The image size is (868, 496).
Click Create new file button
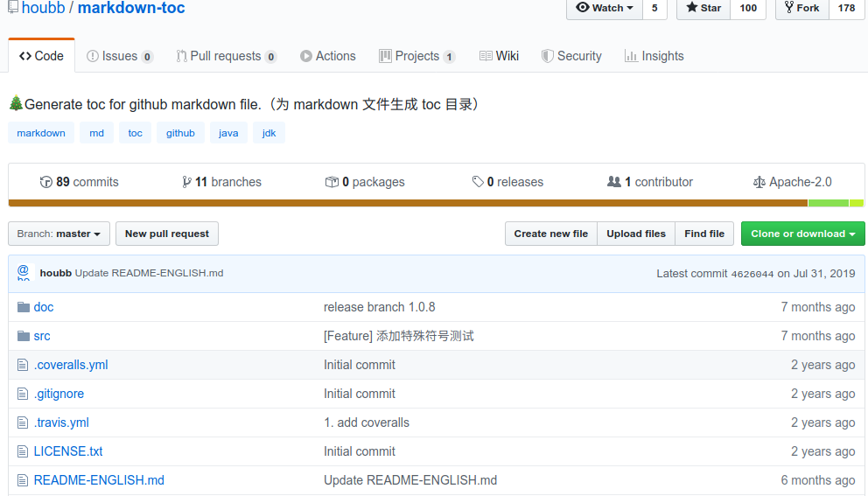(550, 234)
